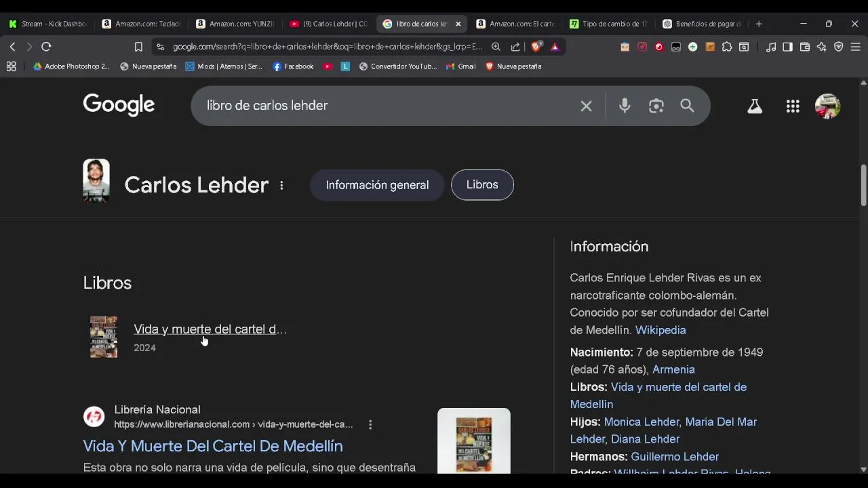Open the Monica Lehder link
Screen dimensions: 868x488
click(642, 422)
